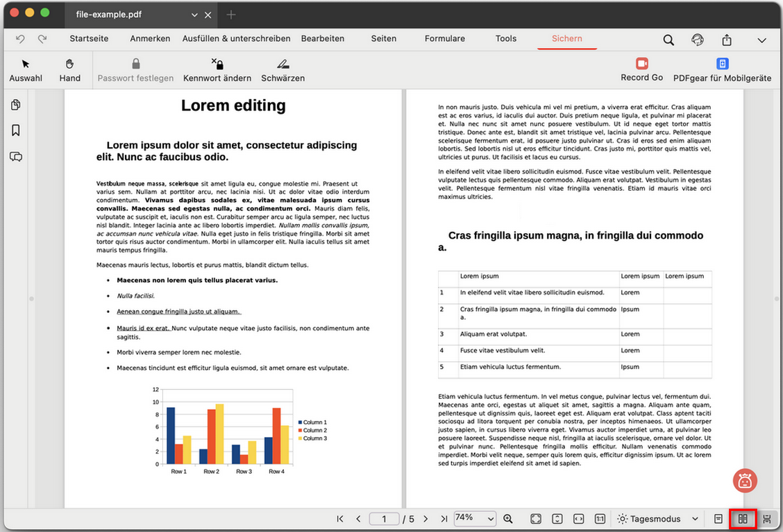This screenshot has height=532, width=783.
Task: Click the page number input field
Action: (385, 519)
